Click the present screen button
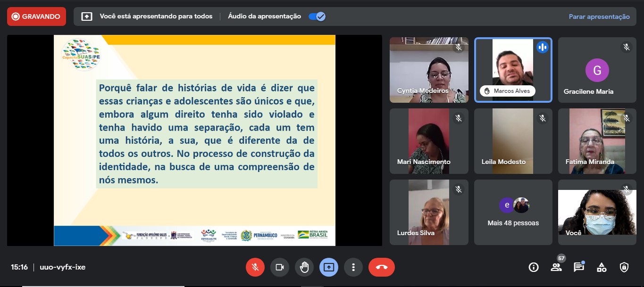 coord(329,267)
